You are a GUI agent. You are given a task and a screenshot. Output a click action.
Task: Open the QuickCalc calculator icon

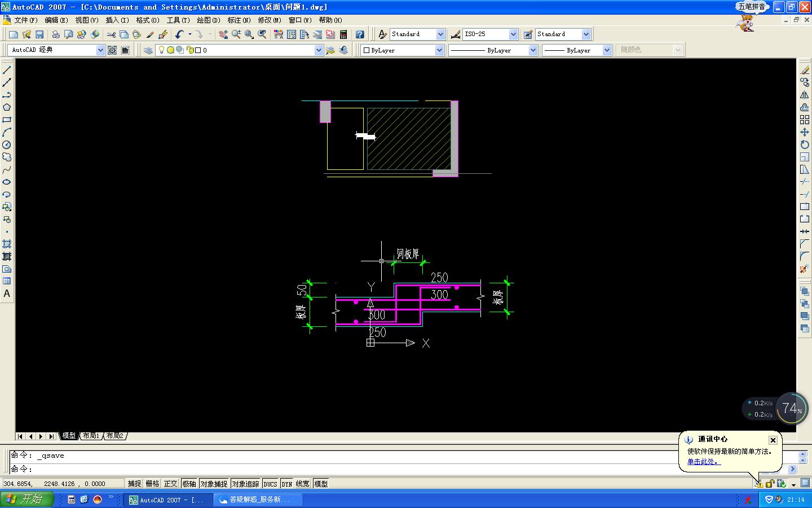pyautogui.click(x=343, y=34)
